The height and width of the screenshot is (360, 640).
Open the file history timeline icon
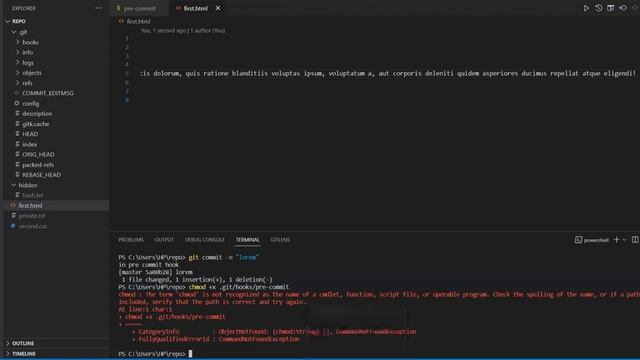tap(598, 8)
